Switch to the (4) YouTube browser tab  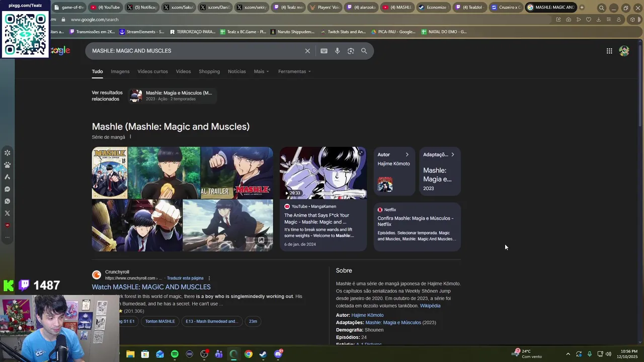coord(105,8)
